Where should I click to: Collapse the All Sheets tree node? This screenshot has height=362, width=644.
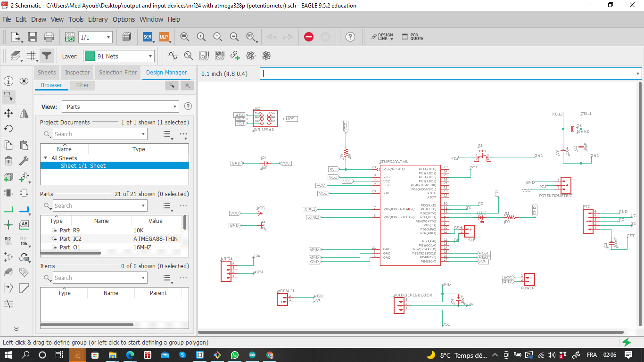[46, 158]
